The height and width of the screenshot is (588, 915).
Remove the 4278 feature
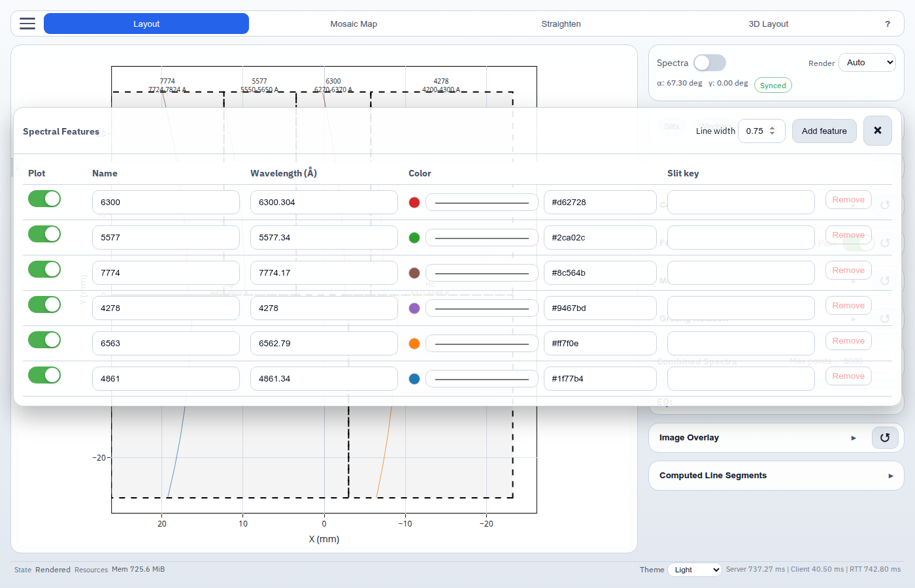pyautogui.click(x=848, y=306)
